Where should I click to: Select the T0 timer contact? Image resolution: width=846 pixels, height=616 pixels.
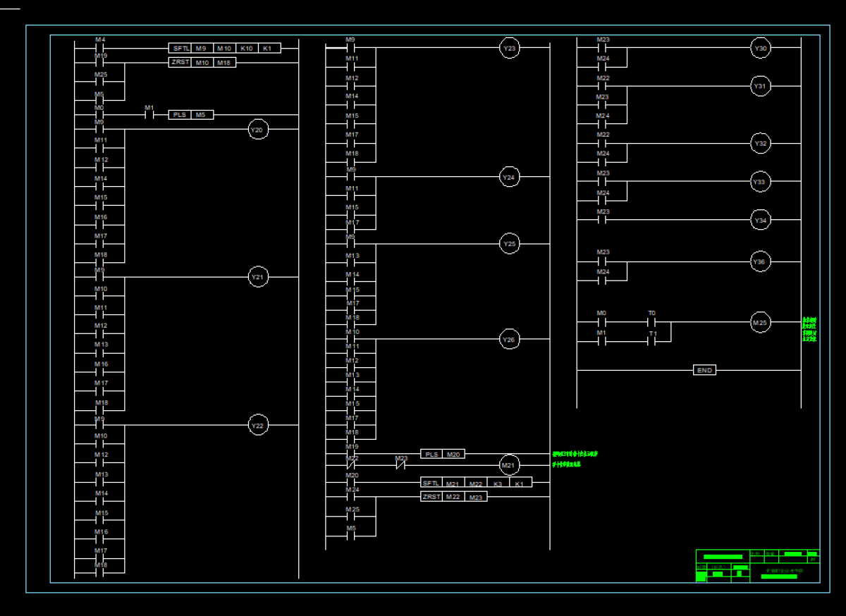(652, 322)
